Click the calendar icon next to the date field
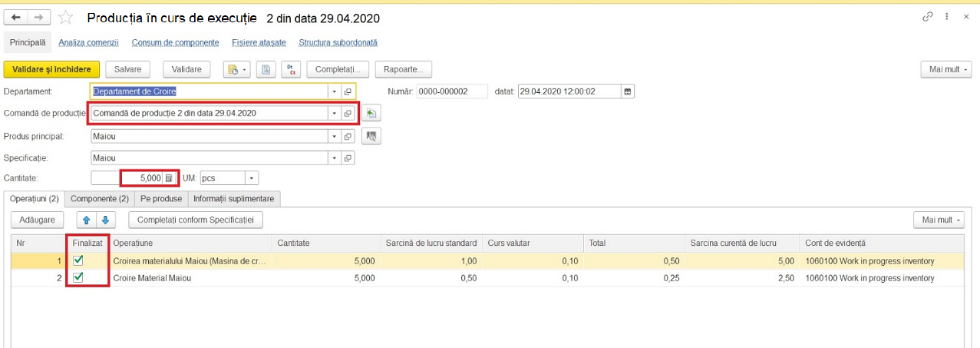 (x=628, y=91)
